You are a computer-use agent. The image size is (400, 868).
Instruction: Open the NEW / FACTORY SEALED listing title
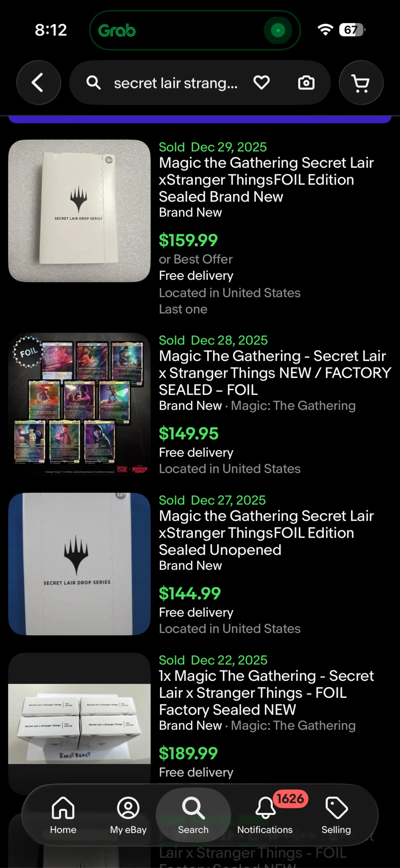tap(275, 373)
